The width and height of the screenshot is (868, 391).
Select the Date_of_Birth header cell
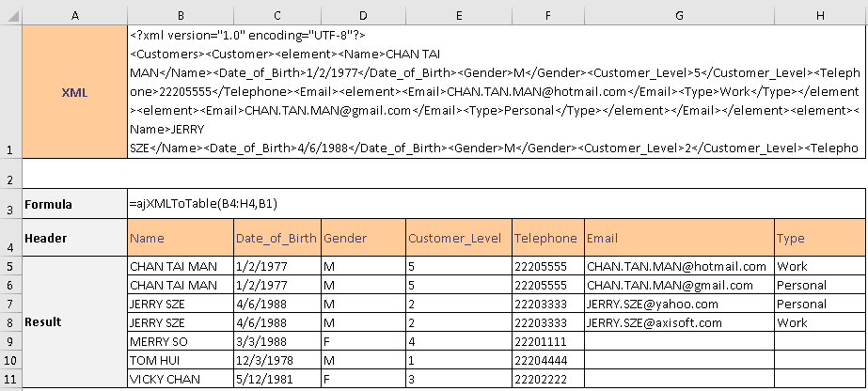(x=276, y=239)
